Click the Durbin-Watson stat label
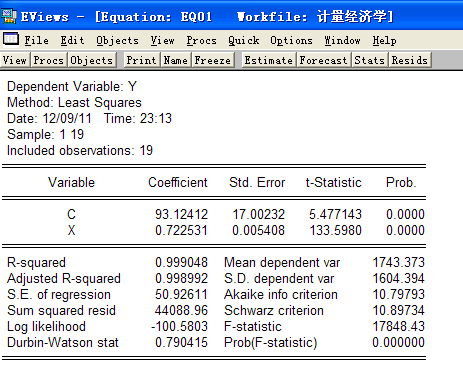Image resolution: width=463 pixels, height=379 pixels. pos(63,342)
